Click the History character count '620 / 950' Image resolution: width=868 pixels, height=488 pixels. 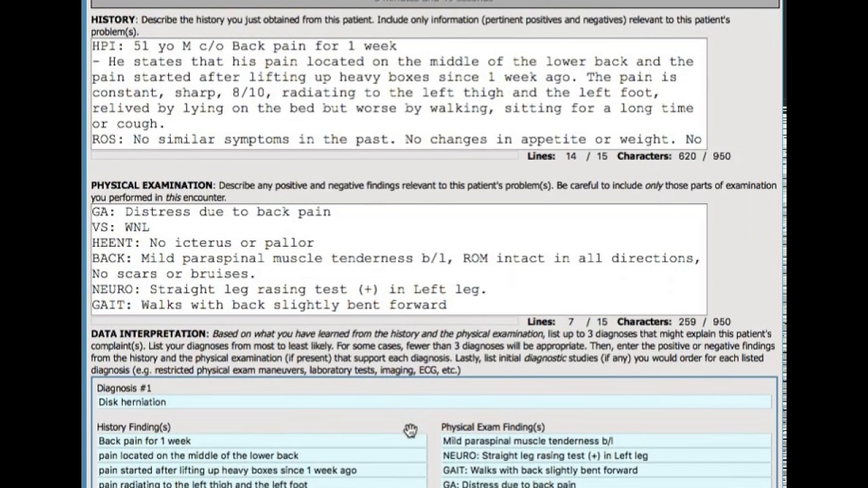click(x=705, y=156)
